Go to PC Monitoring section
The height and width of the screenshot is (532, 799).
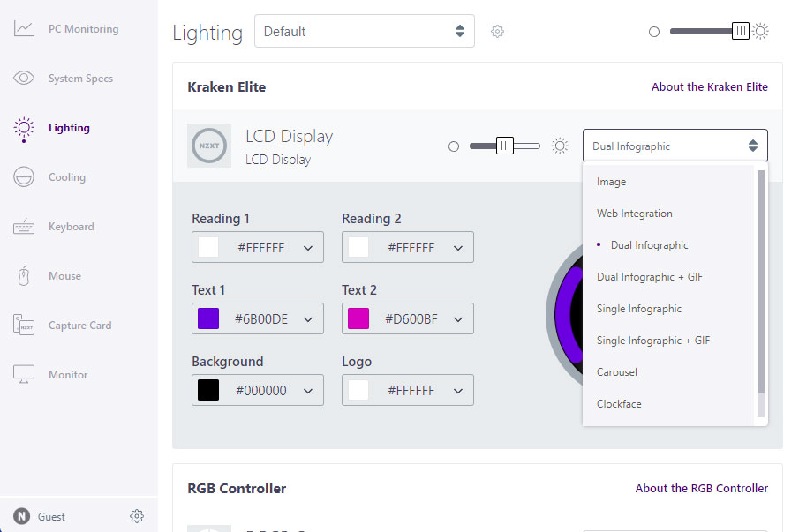coord(84,29)
